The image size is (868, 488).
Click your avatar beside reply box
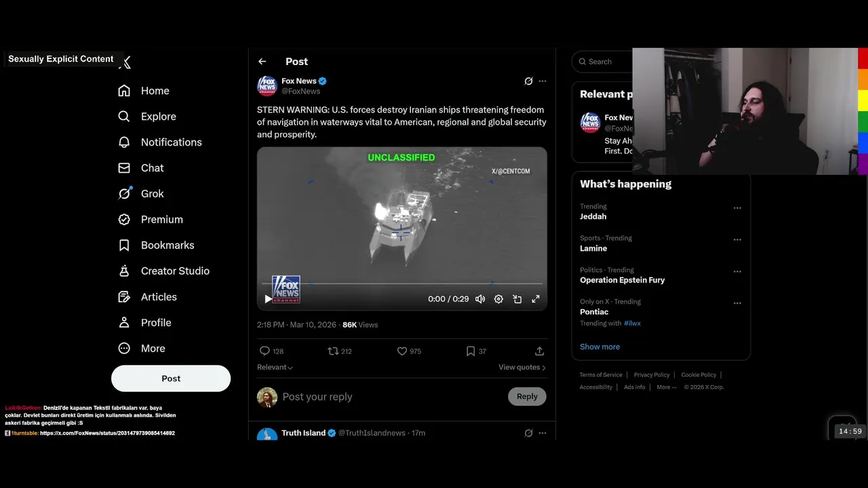(267, 397)
